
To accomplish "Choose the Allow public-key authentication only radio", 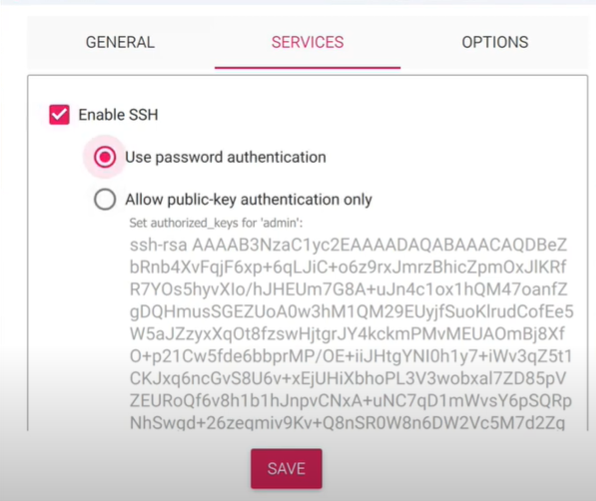I will 105,199.
